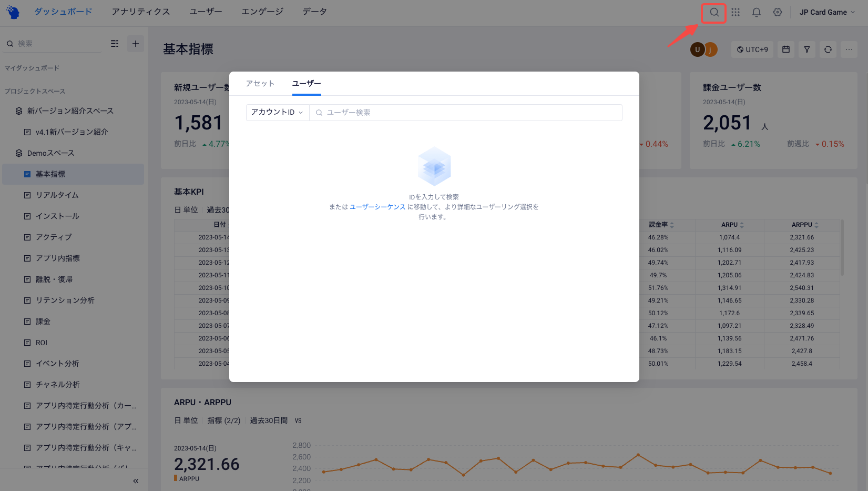Select 基本指標 in sidebar

coord(73,174)
